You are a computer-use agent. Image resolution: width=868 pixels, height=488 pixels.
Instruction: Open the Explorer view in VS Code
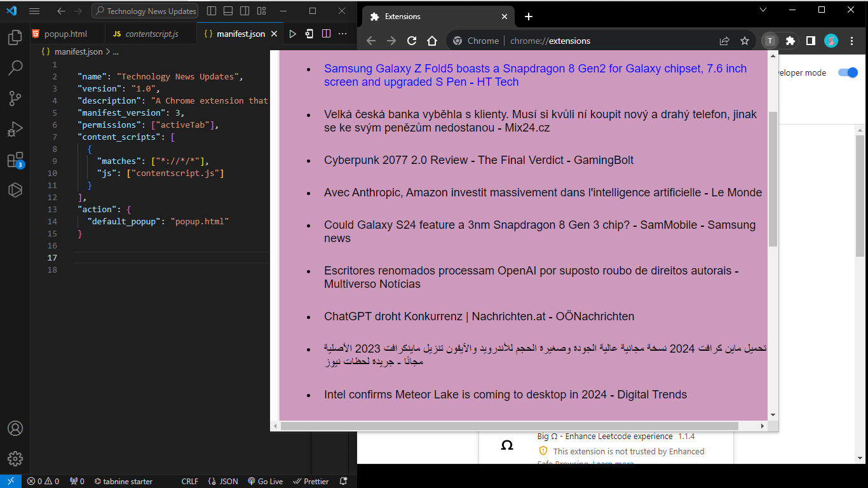point(15,38)
